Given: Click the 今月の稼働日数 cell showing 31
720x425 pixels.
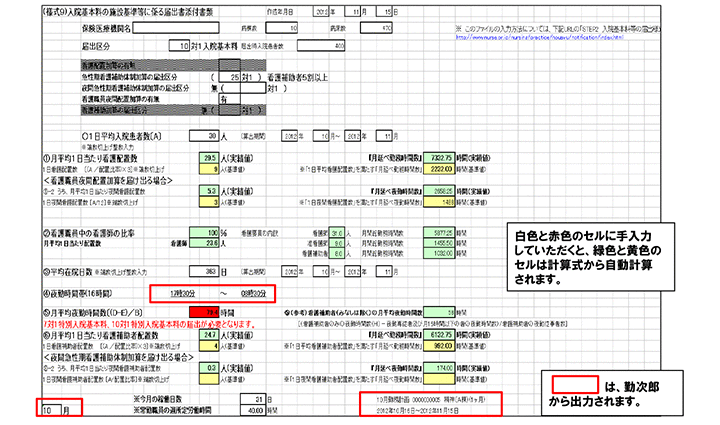Looking at the screenshot, I should (x=253, y=399).
